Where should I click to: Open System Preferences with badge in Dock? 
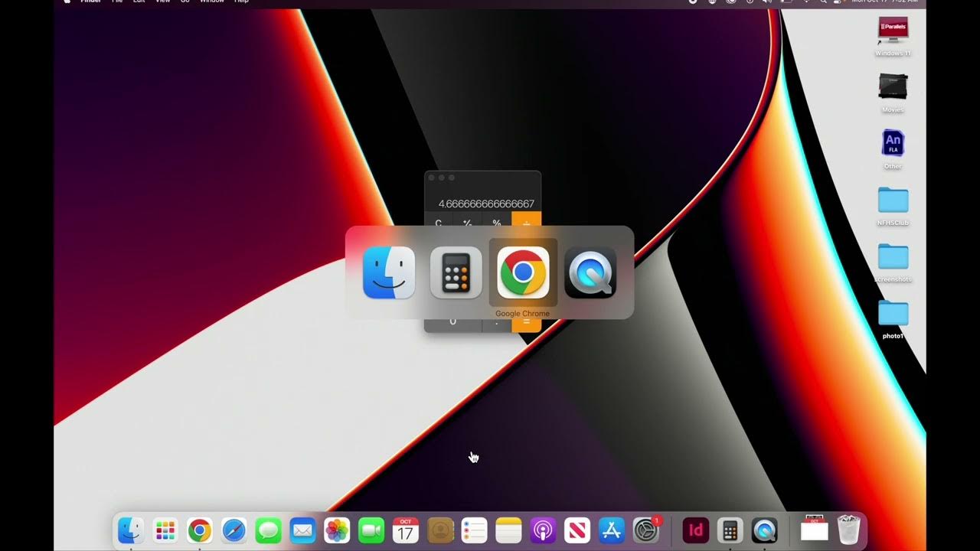tap(646, 530)
